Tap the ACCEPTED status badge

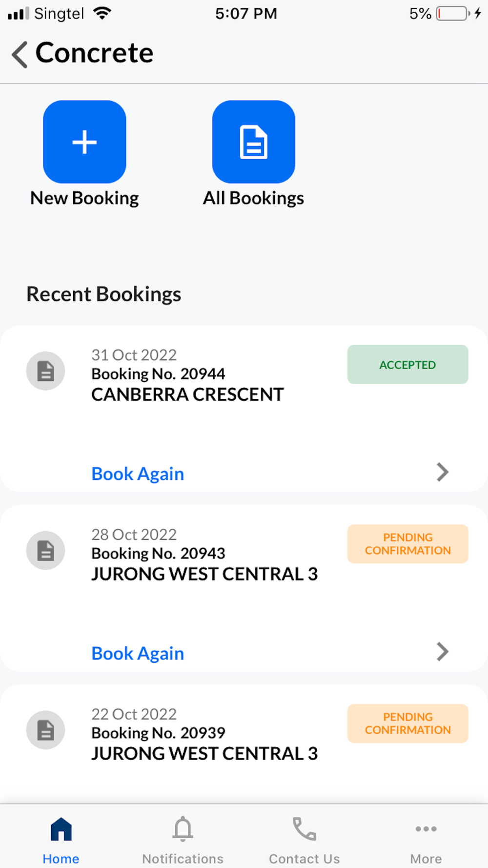[x=407, y=365]
